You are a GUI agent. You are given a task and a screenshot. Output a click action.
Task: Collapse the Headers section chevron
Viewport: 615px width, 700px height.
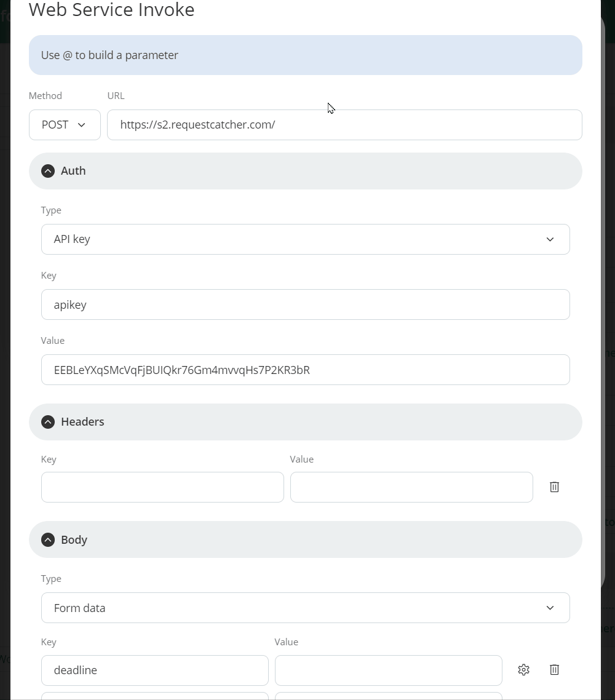(48, 422)
